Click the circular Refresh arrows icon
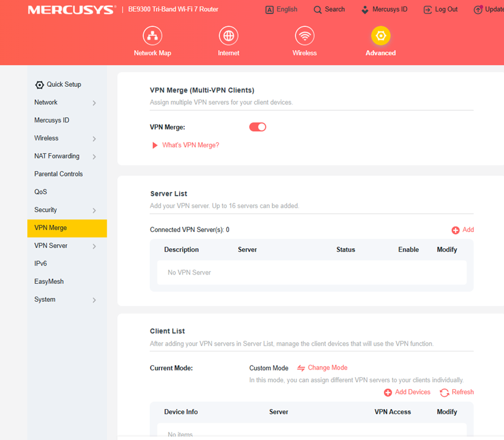Image resolution: width=504 pixels, height=440 pixels. (x=444, y=392)
